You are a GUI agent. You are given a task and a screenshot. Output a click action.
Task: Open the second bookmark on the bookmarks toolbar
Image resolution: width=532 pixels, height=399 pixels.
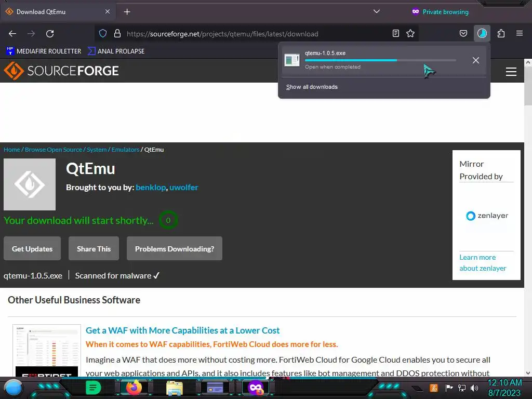(x=116, y=51)
